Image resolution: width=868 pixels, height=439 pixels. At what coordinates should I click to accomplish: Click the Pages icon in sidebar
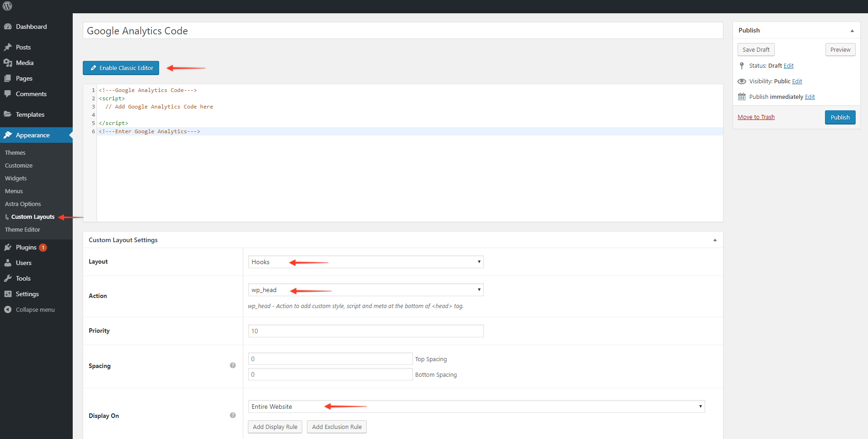[8, 78]
